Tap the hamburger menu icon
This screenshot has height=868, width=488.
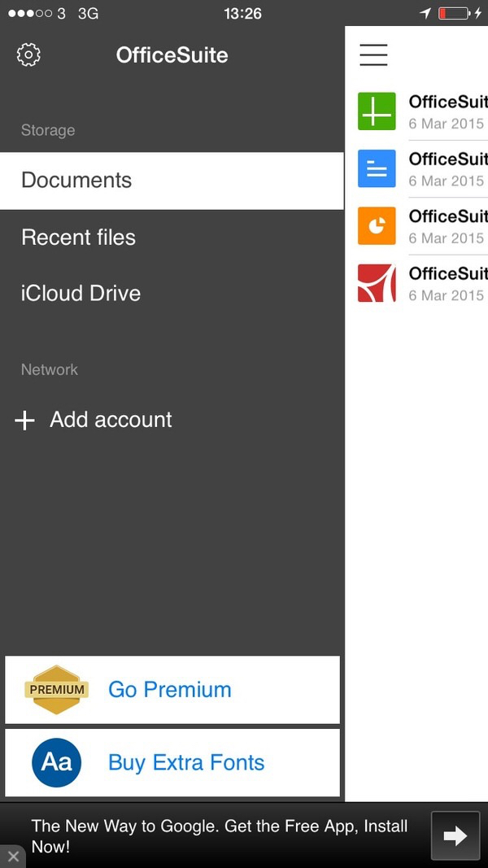pos(373,55)
